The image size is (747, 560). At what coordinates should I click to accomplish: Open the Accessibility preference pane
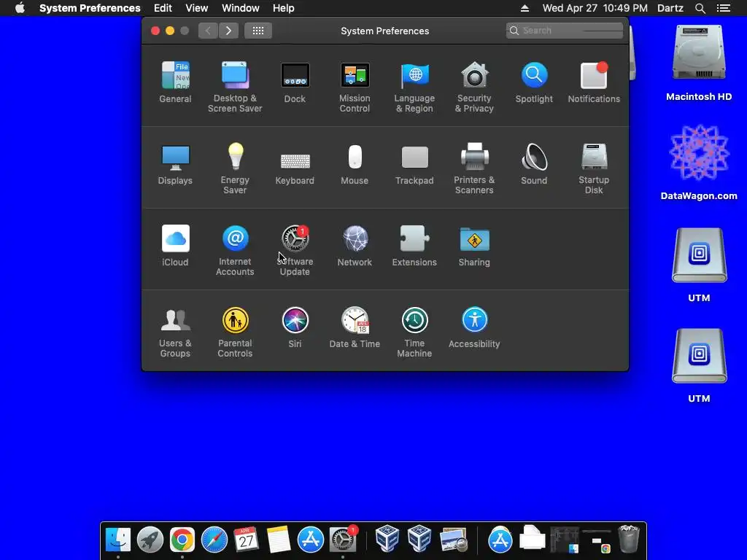click(474, 327)
